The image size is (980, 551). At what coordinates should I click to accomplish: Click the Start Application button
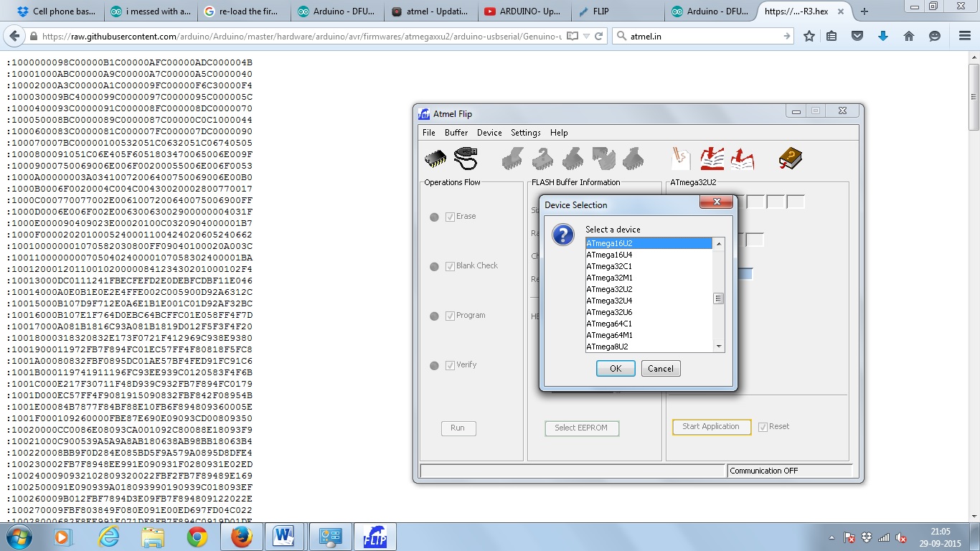coord(711,426)
